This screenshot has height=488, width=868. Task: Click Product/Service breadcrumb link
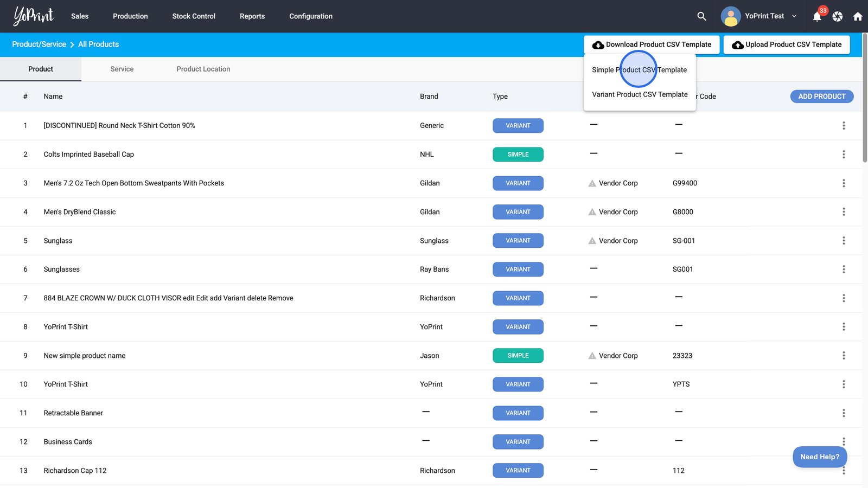pyautogui.click(x=39, y=44)
